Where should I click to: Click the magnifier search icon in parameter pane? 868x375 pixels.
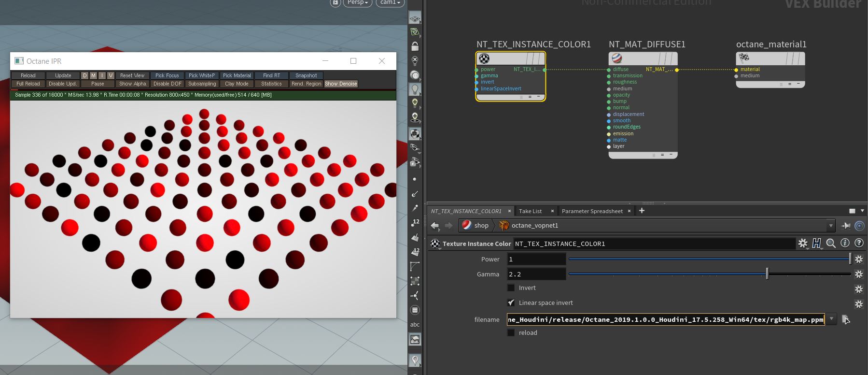[831, 244]
